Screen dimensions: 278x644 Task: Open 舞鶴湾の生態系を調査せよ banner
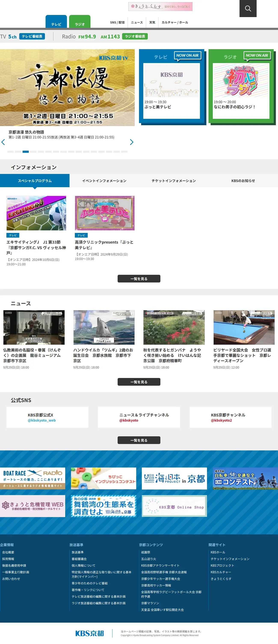[104, 506]
